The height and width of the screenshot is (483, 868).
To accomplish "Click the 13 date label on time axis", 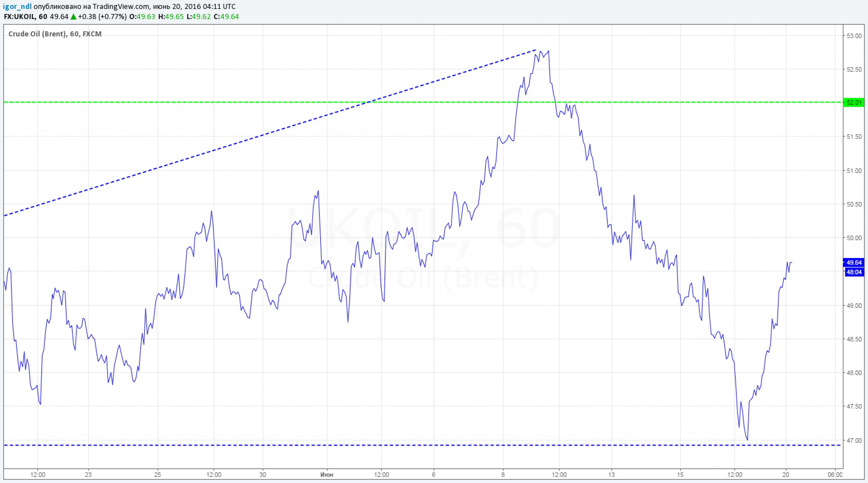I will (611, 475).
